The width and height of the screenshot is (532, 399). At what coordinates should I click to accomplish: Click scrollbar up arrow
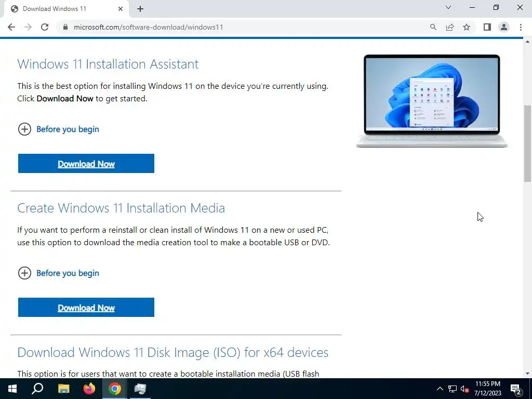527,42
